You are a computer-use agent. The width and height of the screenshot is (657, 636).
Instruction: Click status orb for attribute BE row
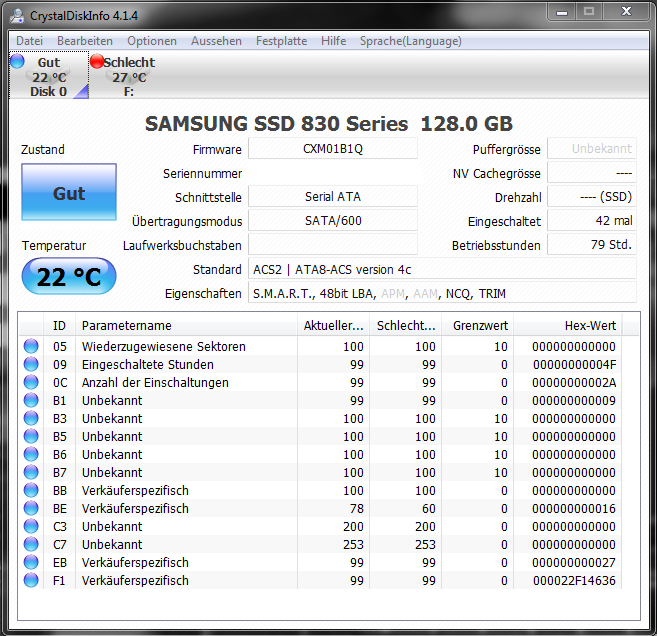point(31,508)
